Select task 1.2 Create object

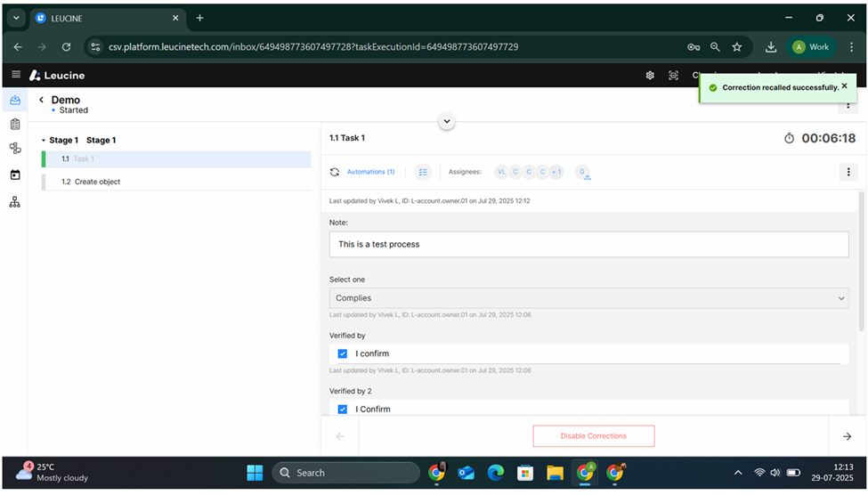(97, 182)
